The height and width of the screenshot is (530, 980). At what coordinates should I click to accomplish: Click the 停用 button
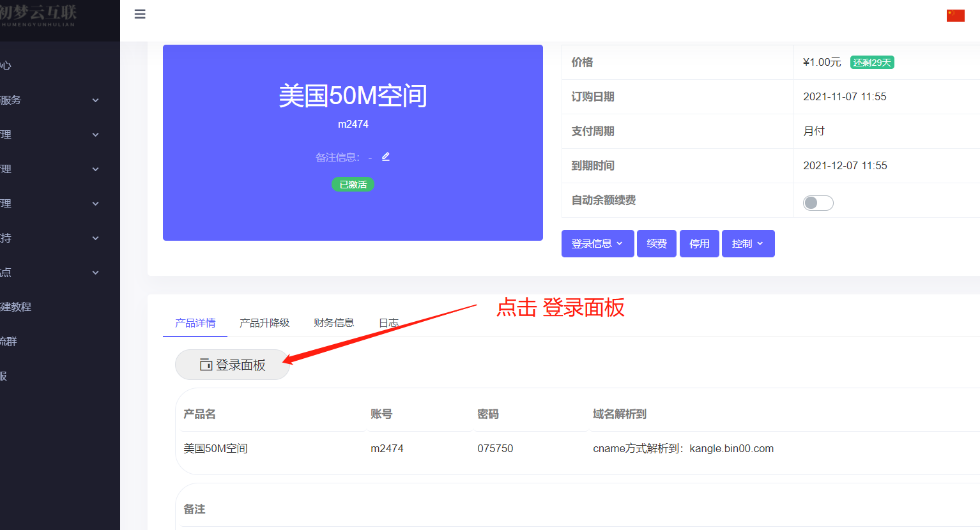pyautogui.click(x=699, y=243)
